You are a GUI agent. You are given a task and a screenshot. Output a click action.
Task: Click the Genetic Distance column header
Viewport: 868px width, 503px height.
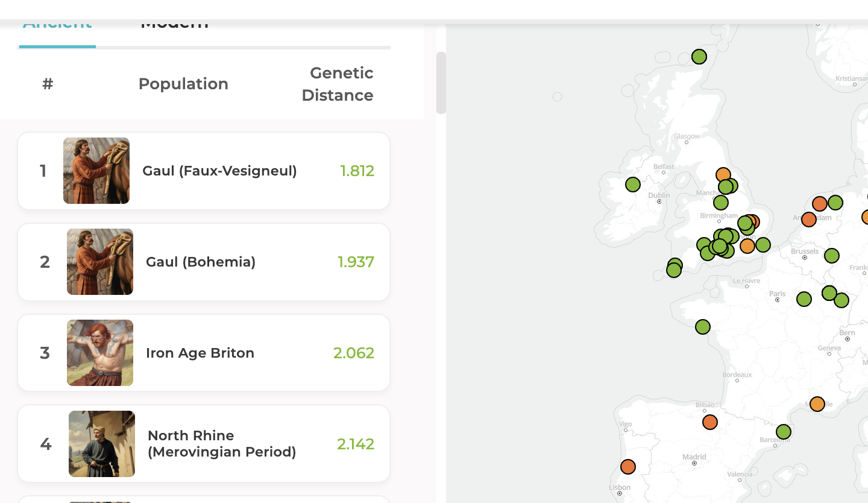click(337, 84)
